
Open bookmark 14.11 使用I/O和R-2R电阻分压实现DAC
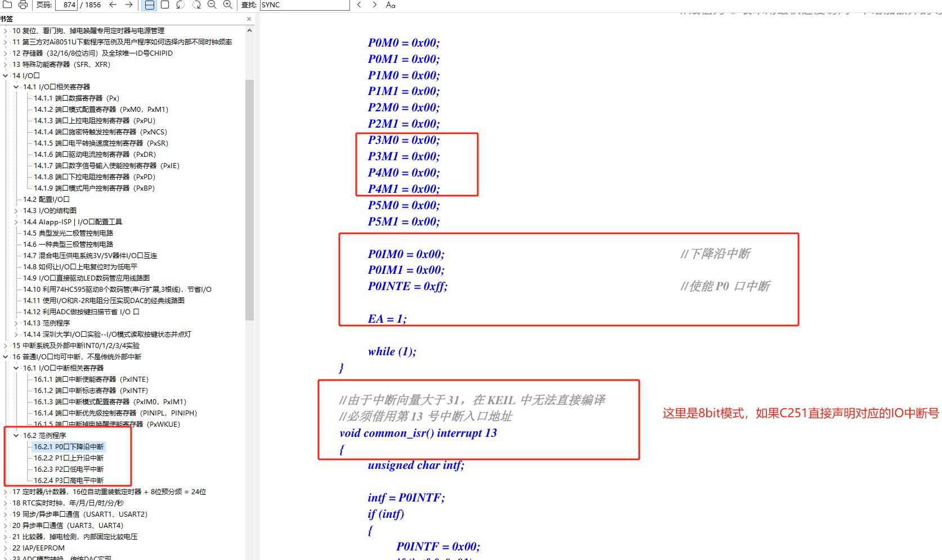click(x=104, y=301)
